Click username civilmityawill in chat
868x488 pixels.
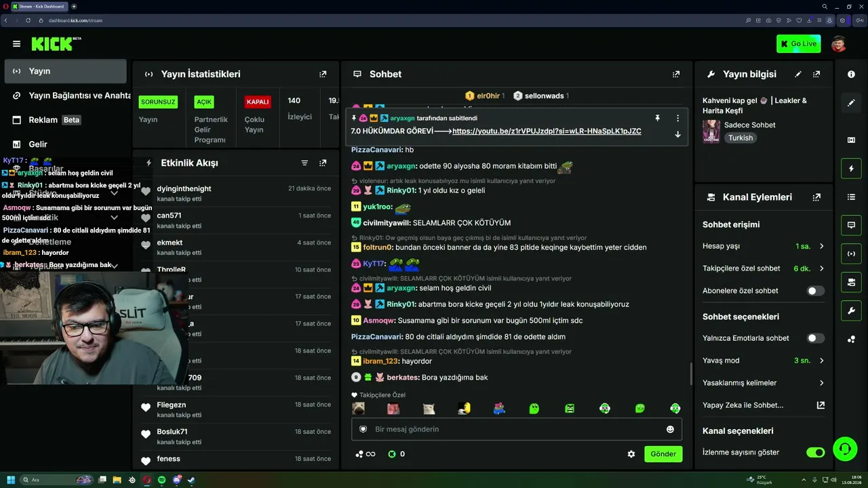coord(387,223)
